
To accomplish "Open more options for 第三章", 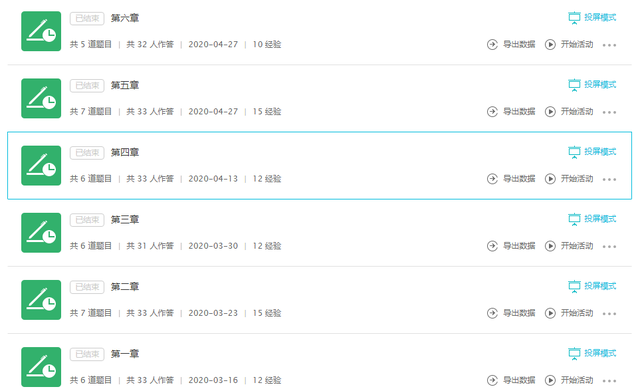I will (x=609, y=246).
